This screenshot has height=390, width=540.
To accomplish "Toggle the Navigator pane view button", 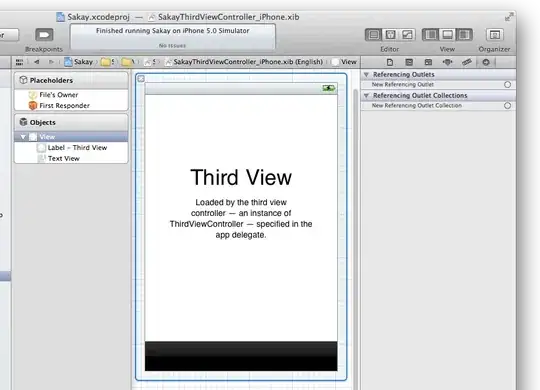I will [x=430, y=34].
